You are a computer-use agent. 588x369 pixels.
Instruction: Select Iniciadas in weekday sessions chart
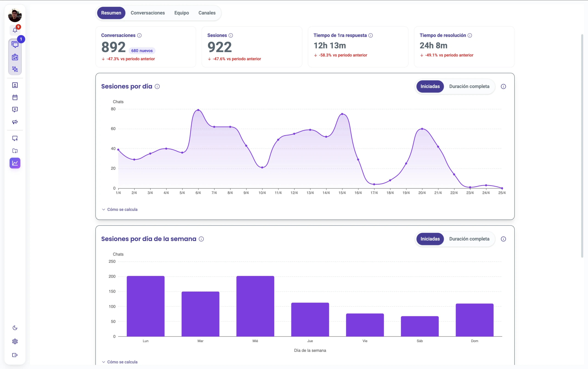click(430, 239)
